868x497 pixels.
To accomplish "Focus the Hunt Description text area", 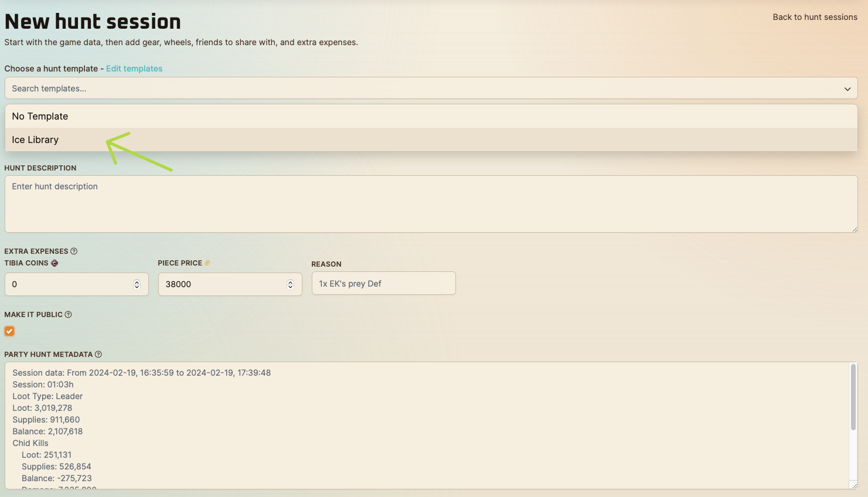I will (x=431, y=204).
